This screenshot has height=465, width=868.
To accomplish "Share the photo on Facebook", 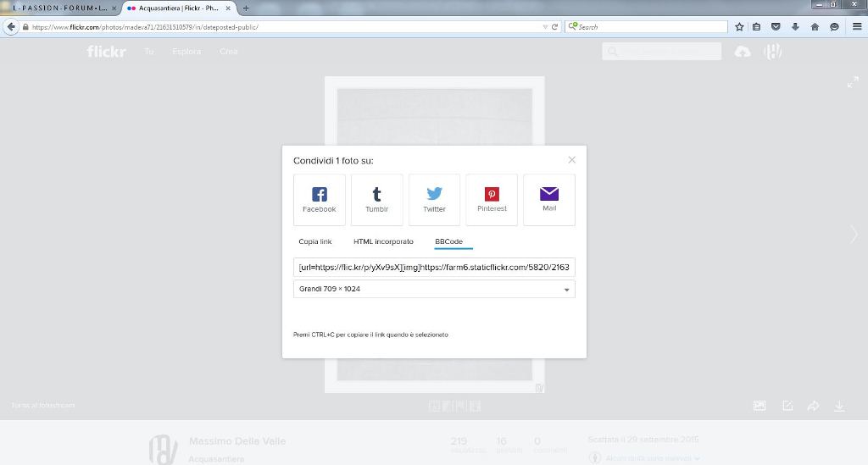I will 319,200.
